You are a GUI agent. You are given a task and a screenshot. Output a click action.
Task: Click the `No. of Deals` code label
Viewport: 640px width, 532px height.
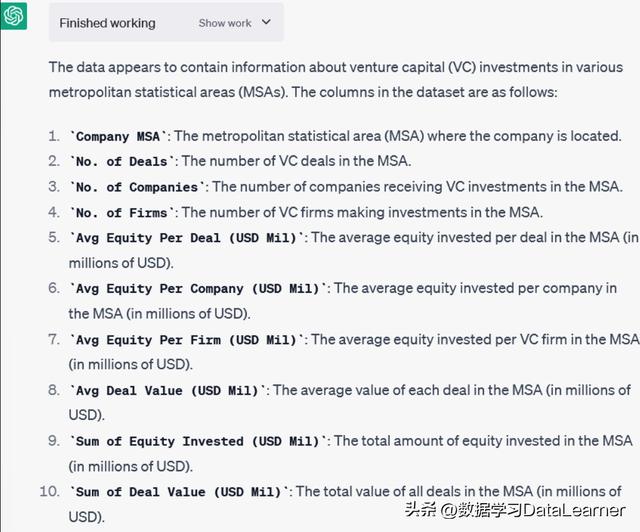[x=123, y=161]
